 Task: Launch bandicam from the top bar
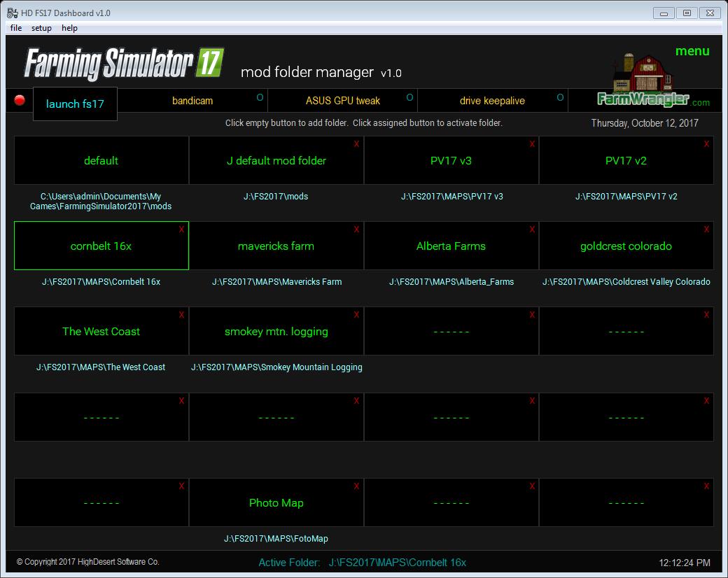[x=192, y=101]
